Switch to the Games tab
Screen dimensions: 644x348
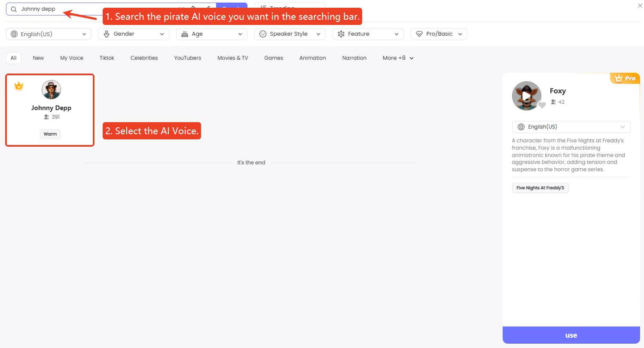point(274,58)
